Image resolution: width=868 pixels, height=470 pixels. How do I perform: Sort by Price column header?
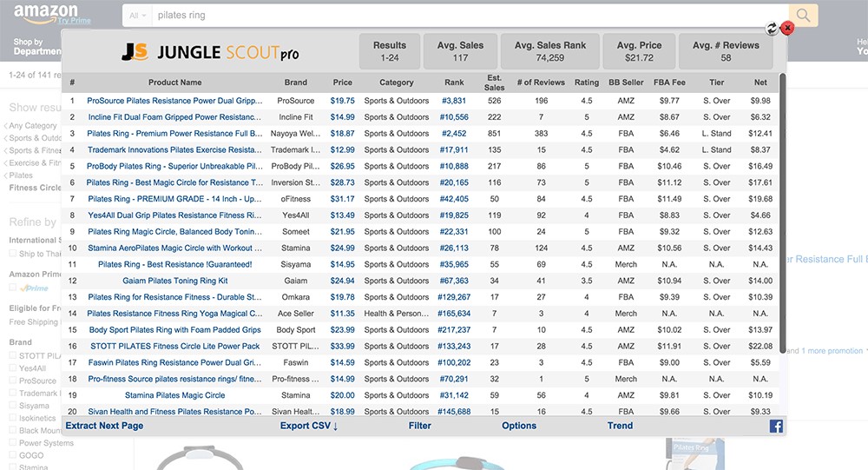[x=343, y=82]
